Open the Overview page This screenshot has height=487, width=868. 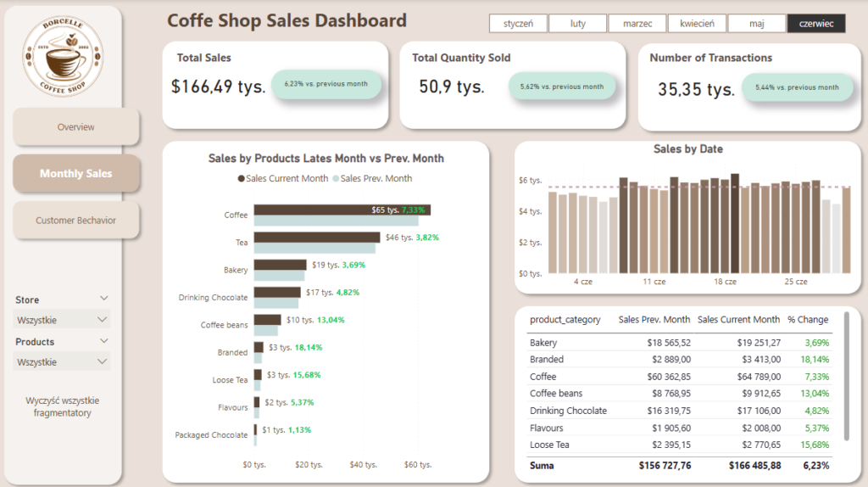click(x=75, y=127)
